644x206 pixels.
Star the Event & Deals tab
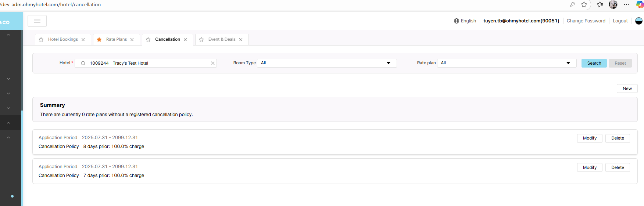tap(201, 40)
